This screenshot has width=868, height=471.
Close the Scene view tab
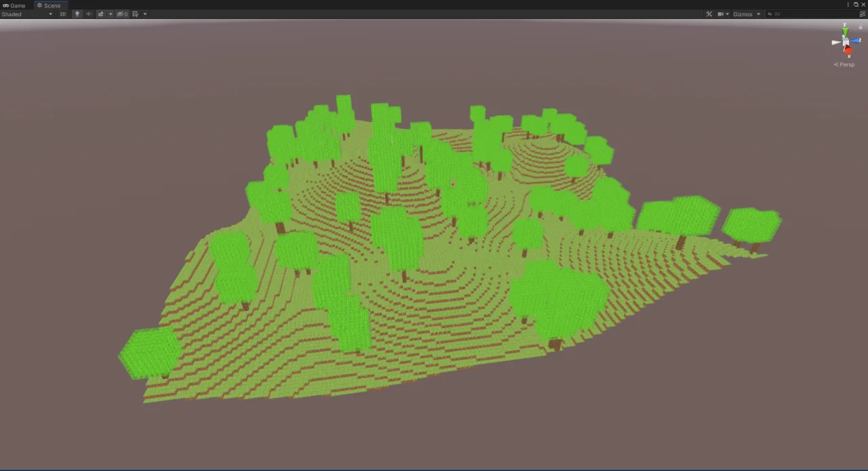point(863,5)
